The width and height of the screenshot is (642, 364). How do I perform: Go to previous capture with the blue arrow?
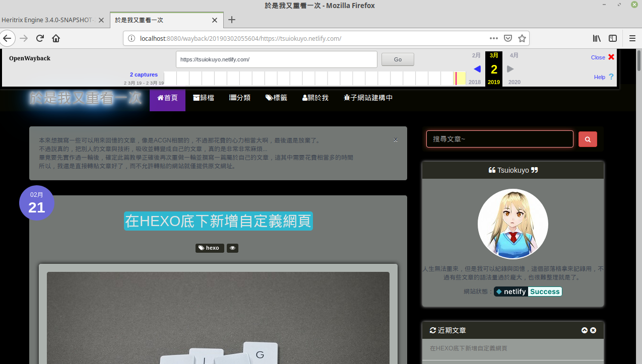(x=477, y=69)
